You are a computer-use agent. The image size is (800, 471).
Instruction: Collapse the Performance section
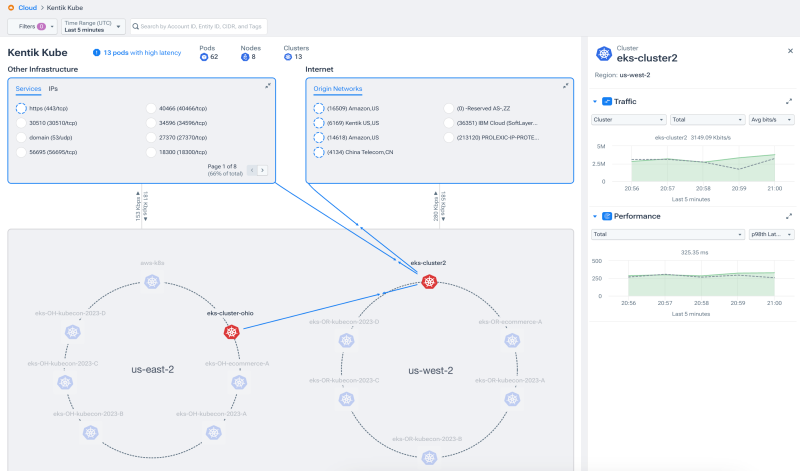click(x=595, y=216)
